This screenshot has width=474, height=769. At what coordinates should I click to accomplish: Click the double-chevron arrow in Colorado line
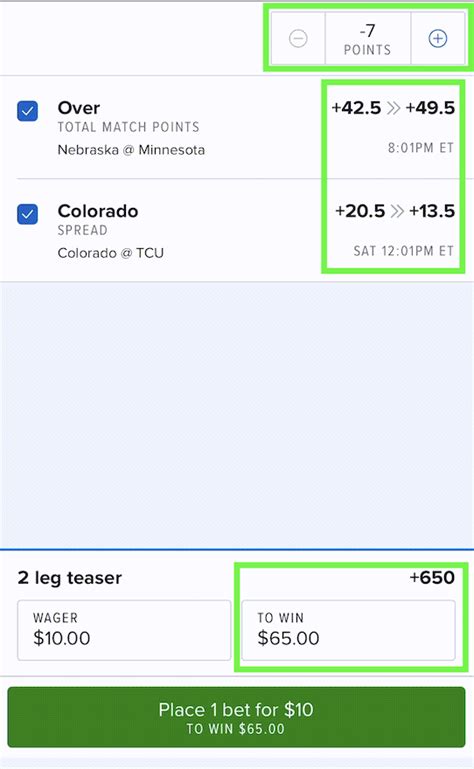pos(397,211)
